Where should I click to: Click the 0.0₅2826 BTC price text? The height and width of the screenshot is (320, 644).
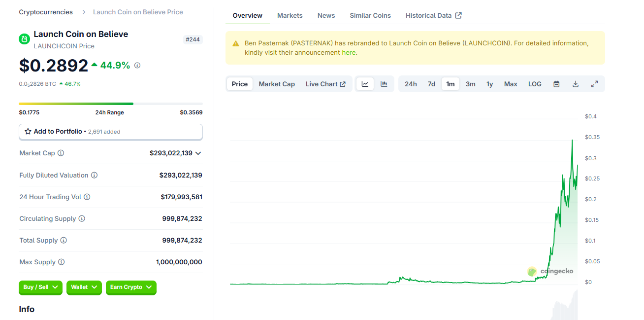coord(37,84)
